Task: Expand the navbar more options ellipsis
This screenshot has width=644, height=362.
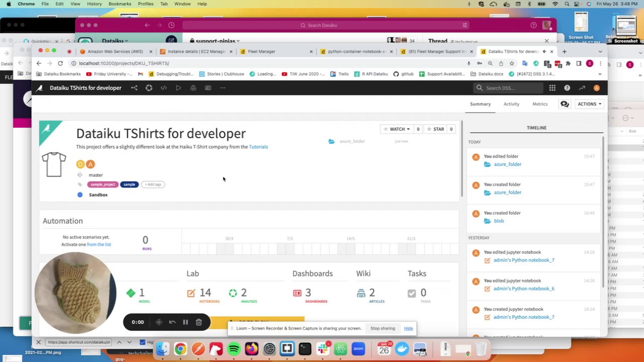Action: tap(222, 88)
